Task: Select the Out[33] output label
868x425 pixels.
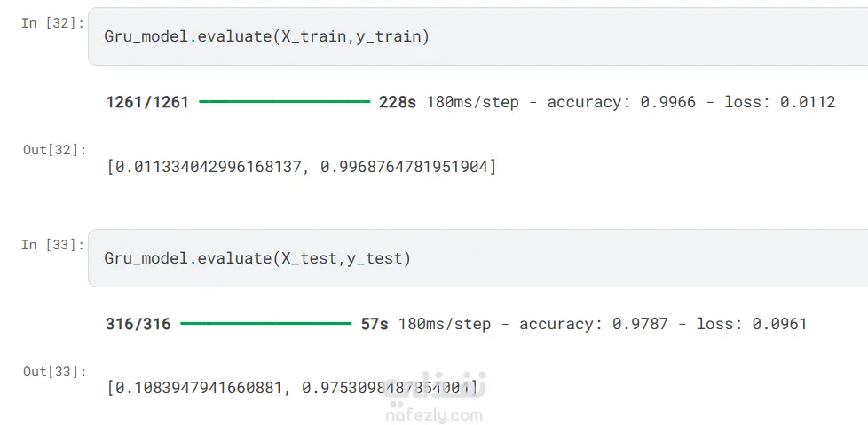Action: click(x=55, y=372)
